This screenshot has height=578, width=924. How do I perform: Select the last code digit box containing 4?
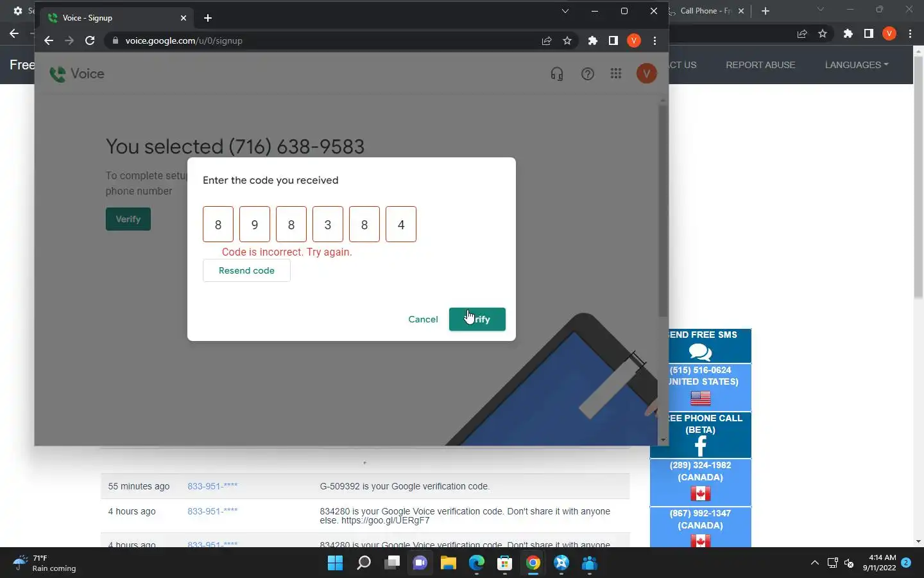click(401, 224)
